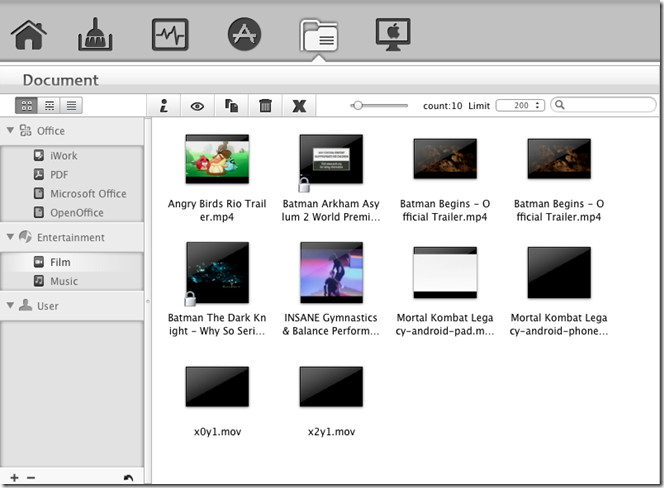Open the Applications manager icon
The image size is (664, 488).
click(244, 34)
